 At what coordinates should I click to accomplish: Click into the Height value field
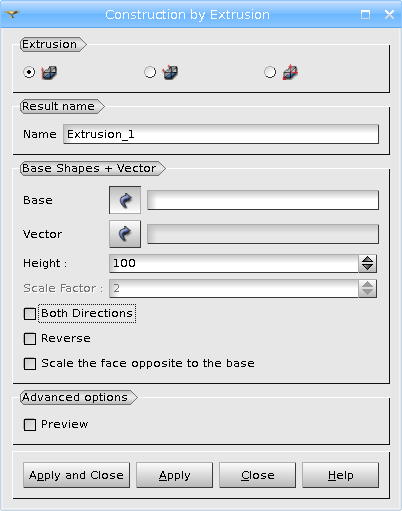(234, 263)
